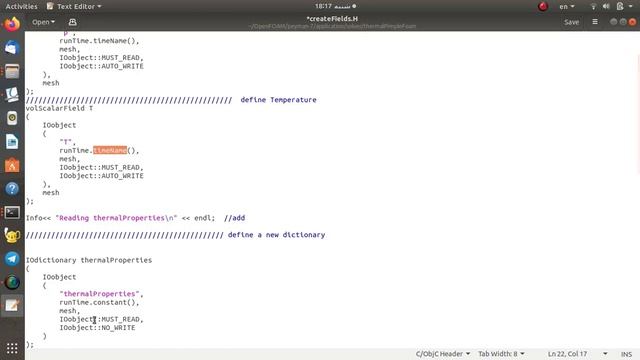The width and height of the screenshot is (640, 360).
Task: Click the Save button
Action: (x=571, y=22)
